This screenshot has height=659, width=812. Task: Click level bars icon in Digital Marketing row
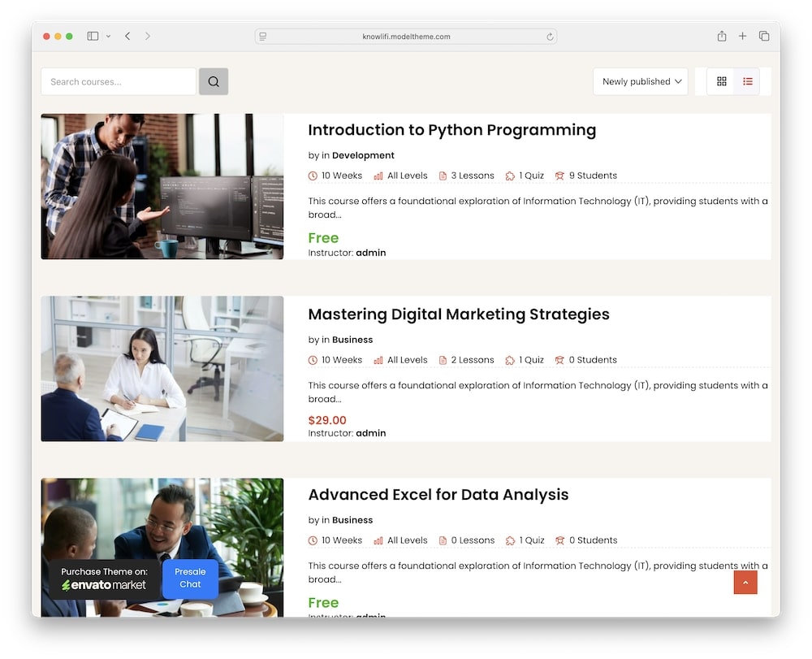click(378, 361)
